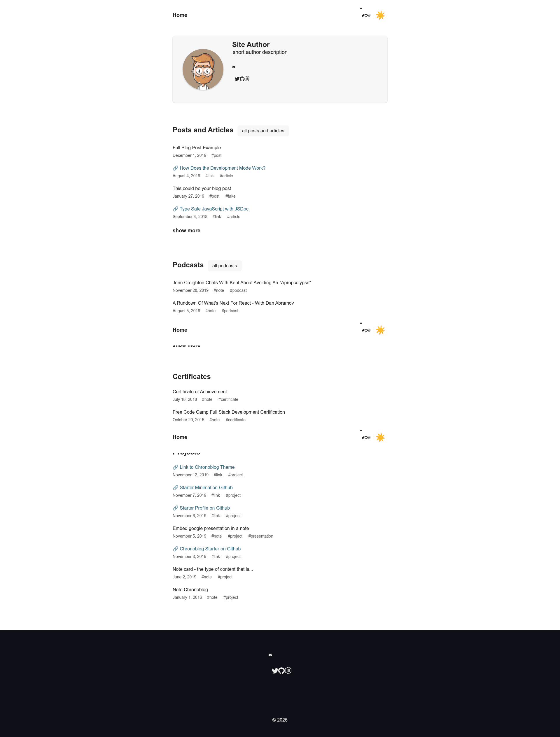Click the all posts and articles button
Screen dimensions: 560x737
coord(263,131)
